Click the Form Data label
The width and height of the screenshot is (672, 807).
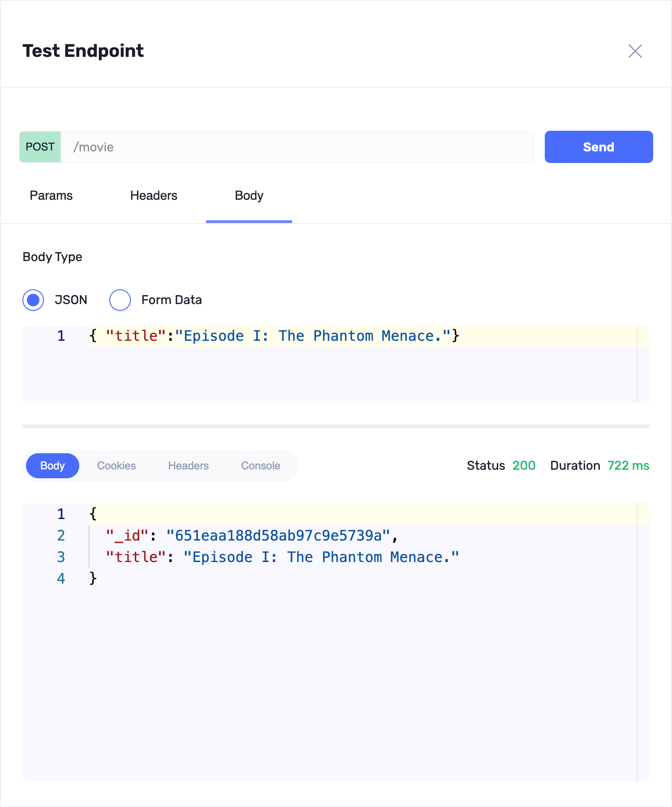pos(172,300)
